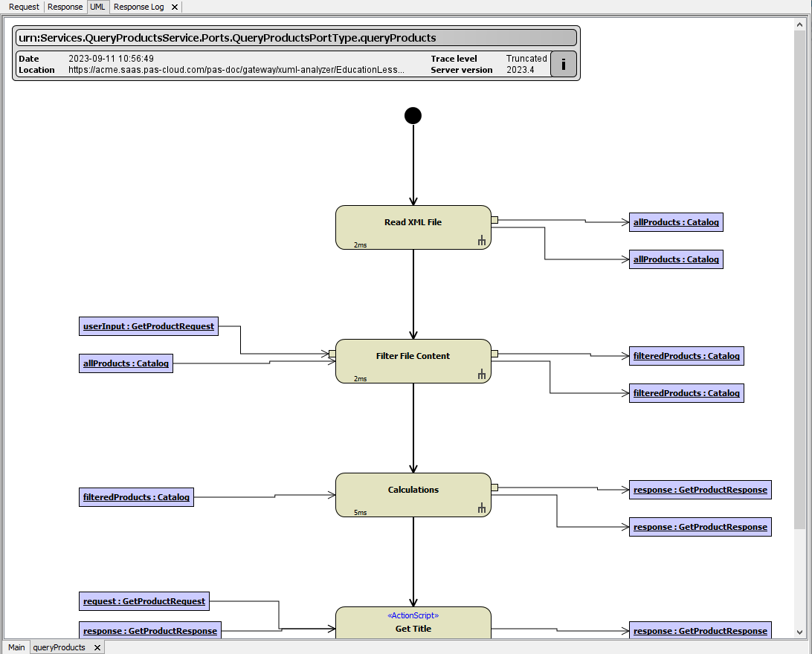
Task: Switch to the Request tab
Action: click(x=23, y=7)
